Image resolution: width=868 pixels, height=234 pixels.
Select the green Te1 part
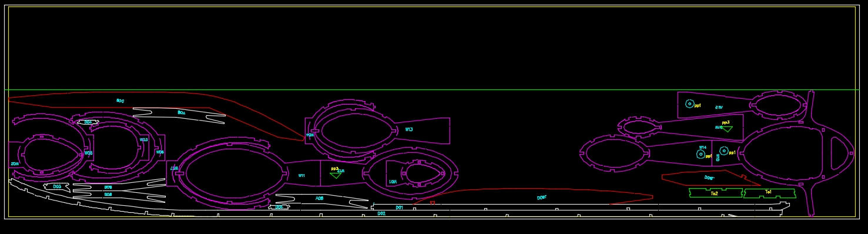point(769,193)
